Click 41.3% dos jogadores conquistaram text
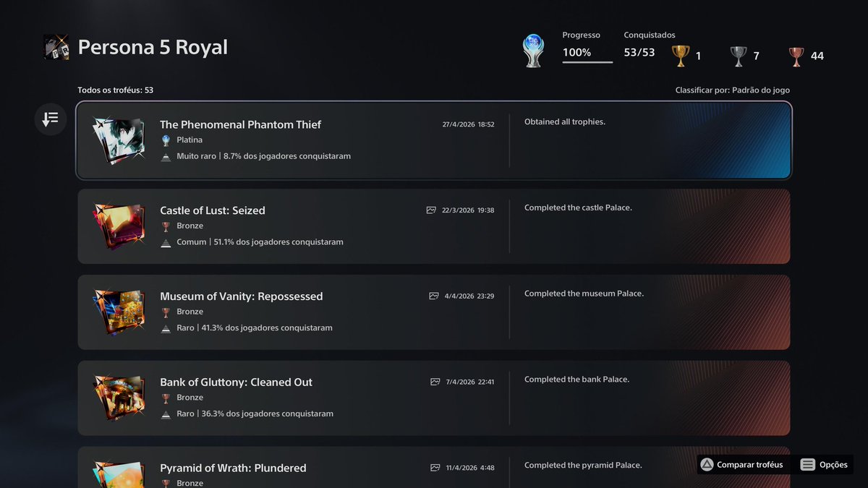This screenshot has height=488, width=868. (x=268, y=328)
